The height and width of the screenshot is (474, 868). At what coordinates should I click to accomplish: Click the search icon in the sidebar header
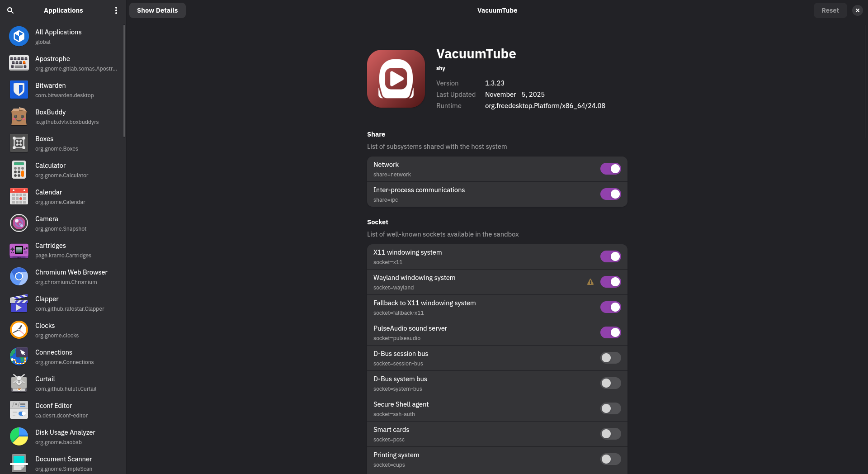[x=10, y=10]
